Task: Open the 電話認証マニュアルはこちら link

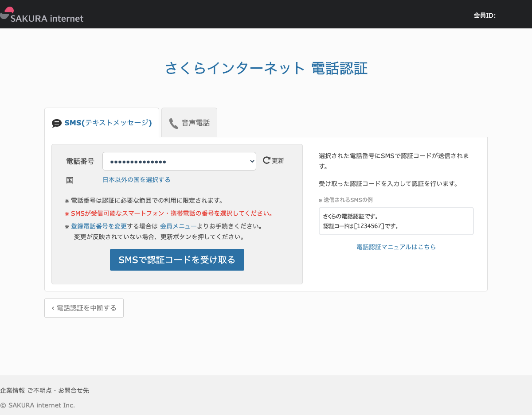Action: point(396,247)
